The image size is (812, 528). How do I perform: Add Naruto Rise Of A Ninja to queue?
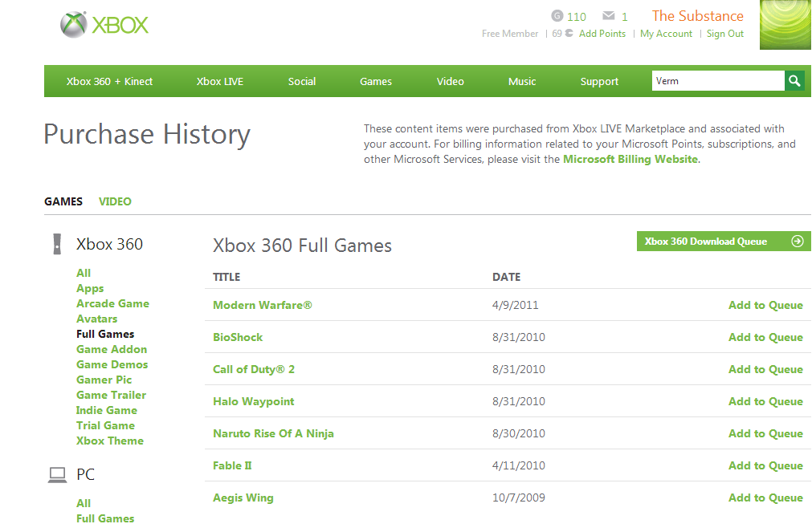(765, 433)
